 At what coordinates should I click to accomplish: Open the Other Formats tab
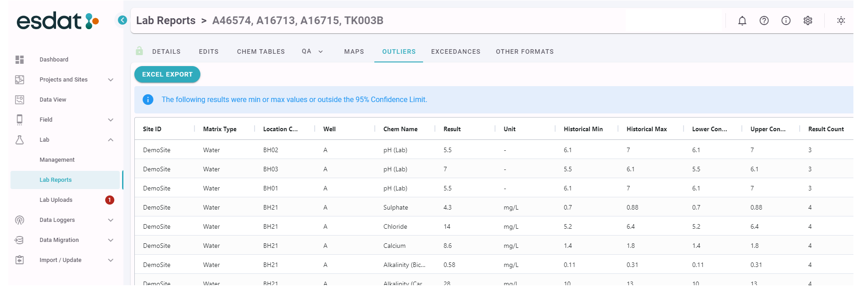[x=525, y=51]
